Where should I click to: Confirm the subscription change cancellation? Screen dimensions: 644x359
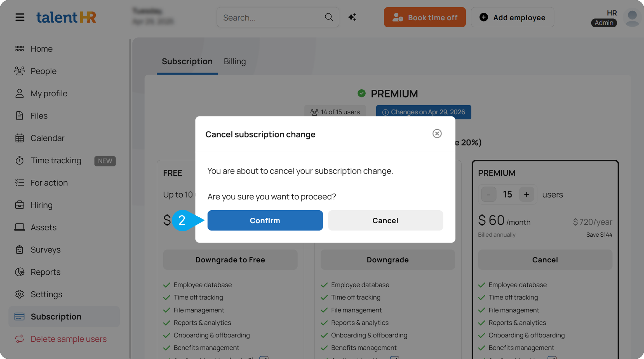click(x=265, y=220)
